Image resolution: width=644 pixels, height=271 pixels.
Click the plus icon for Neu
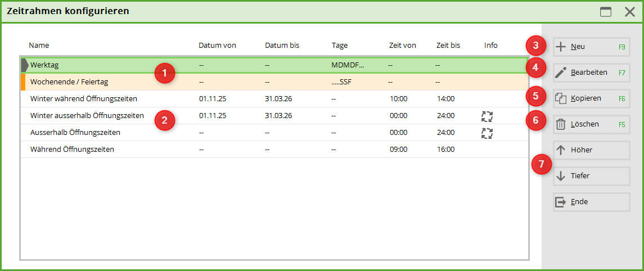pos(561,47)
